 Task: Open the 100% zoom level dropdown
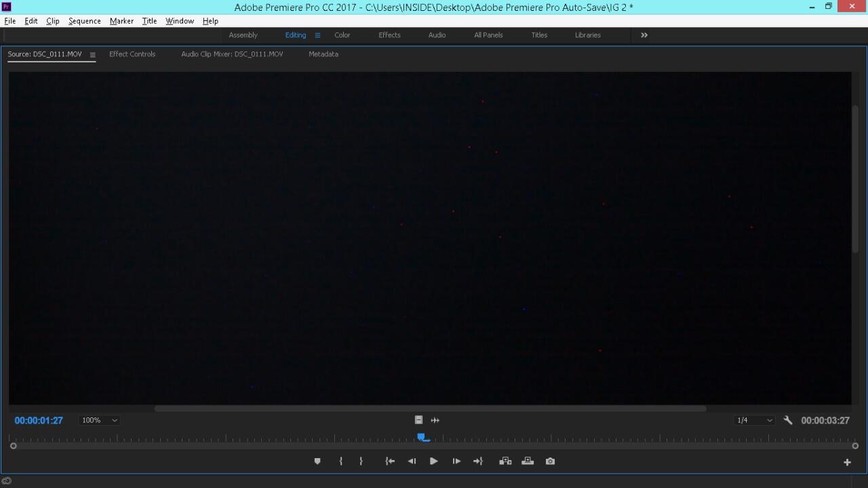pos(99,421)
